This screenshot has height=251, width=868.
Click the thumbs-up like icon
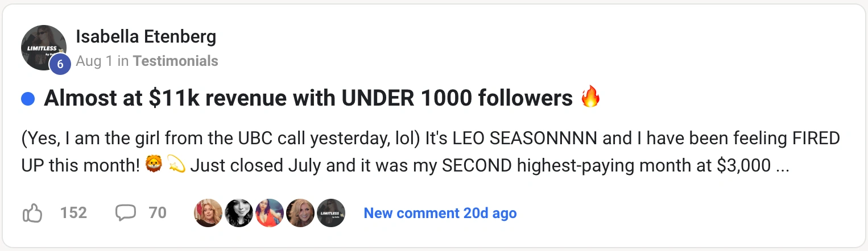click(x=32, y=214)
